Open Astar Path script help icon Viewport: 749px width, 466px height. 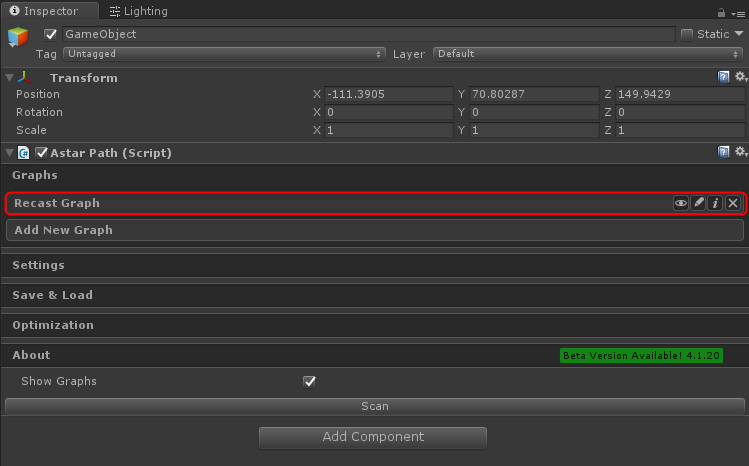pos(724,152)
